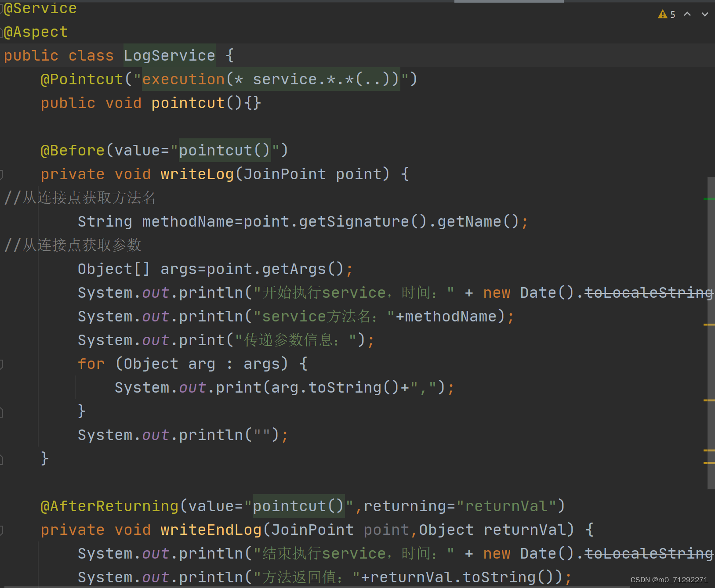This screenshot has width=715, height=588.
Task: Click the writeLog method name
Action: point(197,174)
